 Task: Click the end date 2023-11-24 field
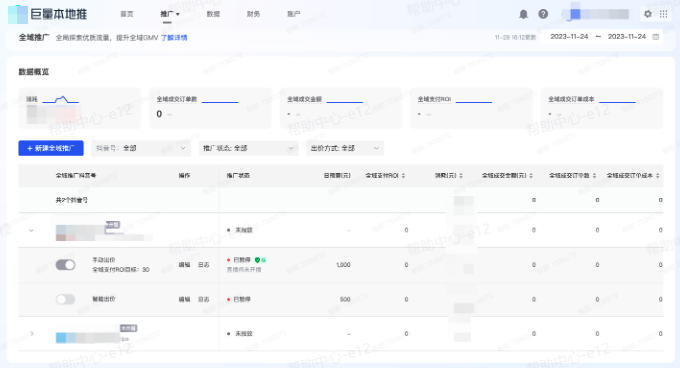(x=627, y=37)
